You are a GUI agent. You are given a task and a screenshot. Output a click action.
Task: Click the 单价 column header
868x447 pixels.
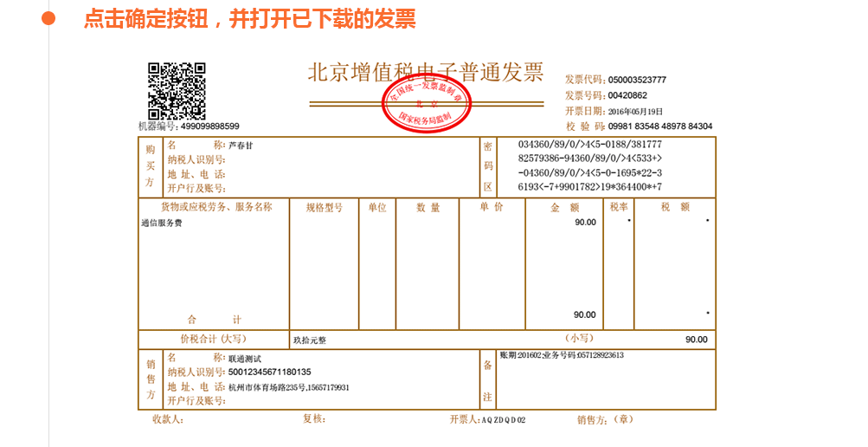pos(492,207)
